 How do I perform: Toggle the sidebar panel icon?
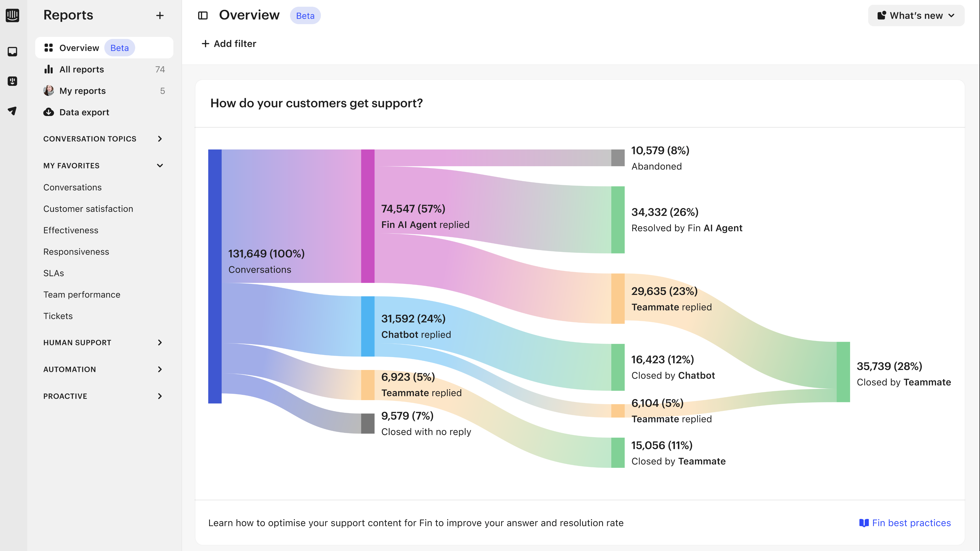203,16
